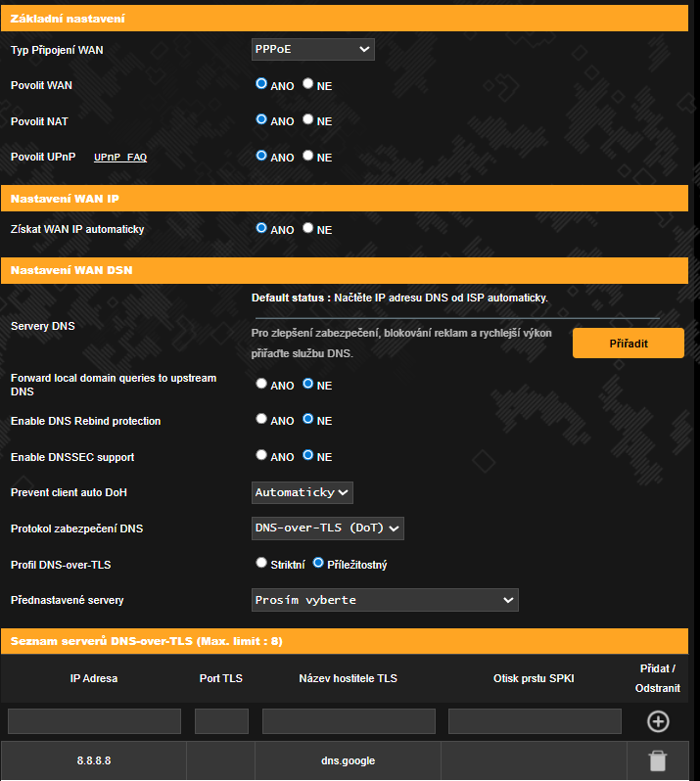
Task: Click the Název hostitele TLS input field
Action: coord(349,721)
